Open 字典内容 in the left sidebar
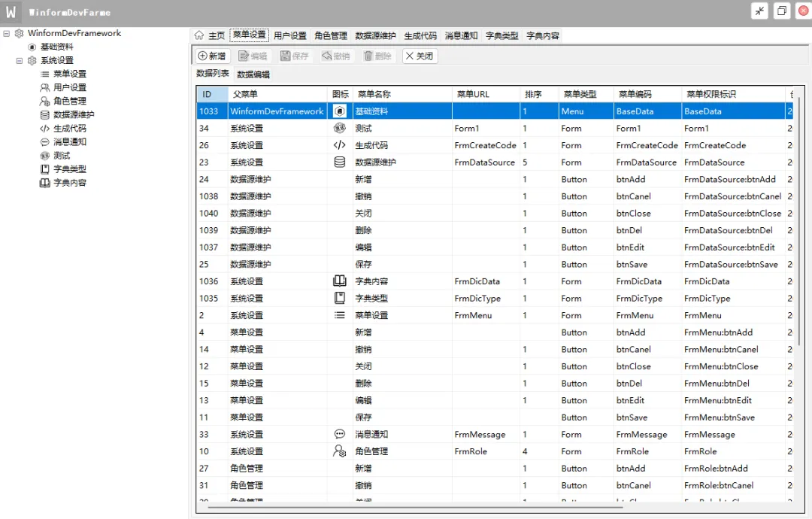812x519 pixels. click(69, 182)
